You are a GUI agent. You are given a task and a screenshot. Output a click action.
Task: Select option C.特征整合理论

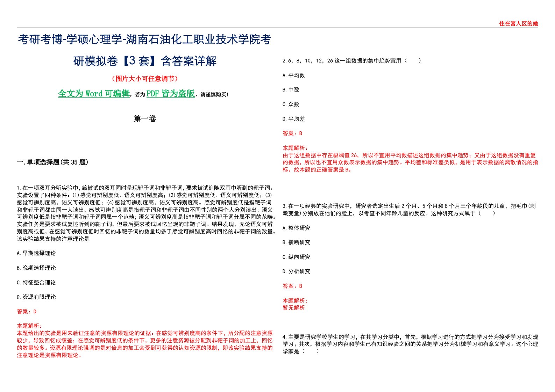tap(36, 282)
